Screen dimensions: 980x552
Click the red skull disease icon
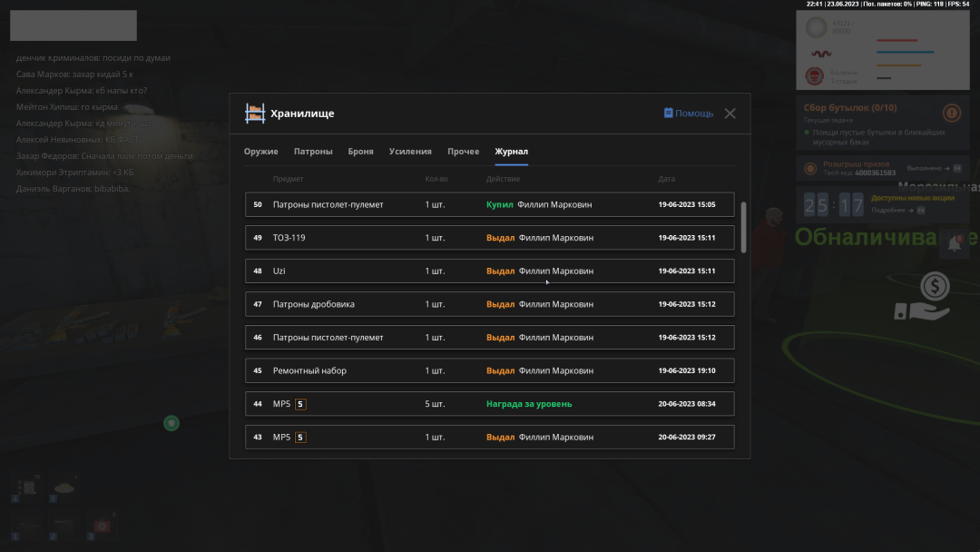(x=815, y=76)
